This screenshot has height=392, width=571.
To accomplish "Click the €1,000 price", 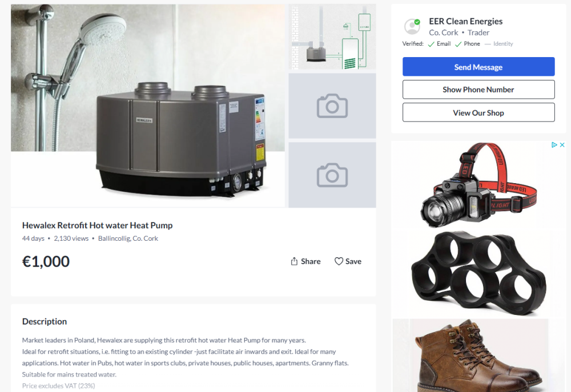I will [x=46, y=261].
